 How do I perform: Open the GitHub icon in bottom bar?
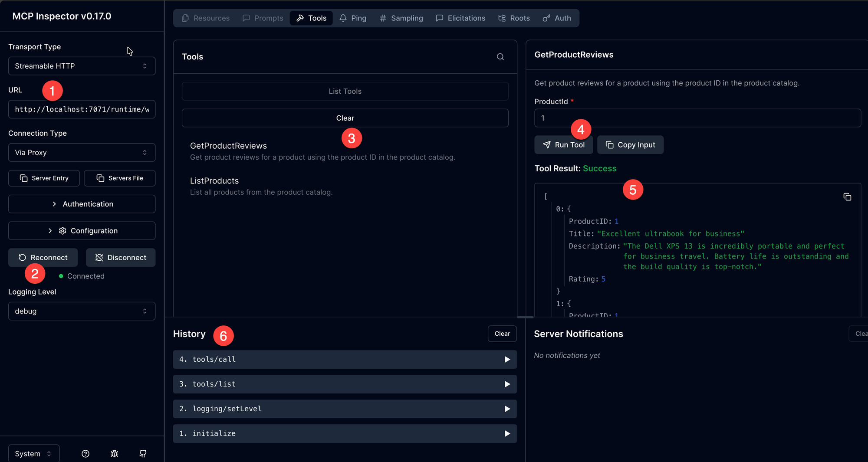tap(143, 454)
